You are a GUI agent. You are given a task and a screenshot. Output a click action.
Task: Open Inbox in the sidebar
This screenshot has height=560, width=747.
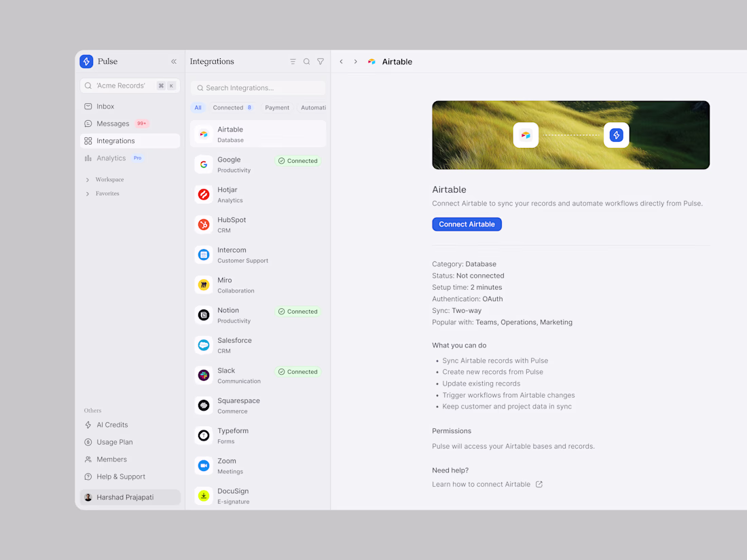click(x=130, y=106)
